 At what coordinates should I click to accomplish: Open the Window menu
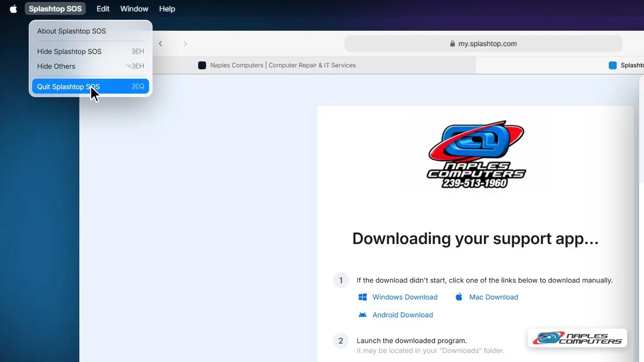[x=134, y=9]
